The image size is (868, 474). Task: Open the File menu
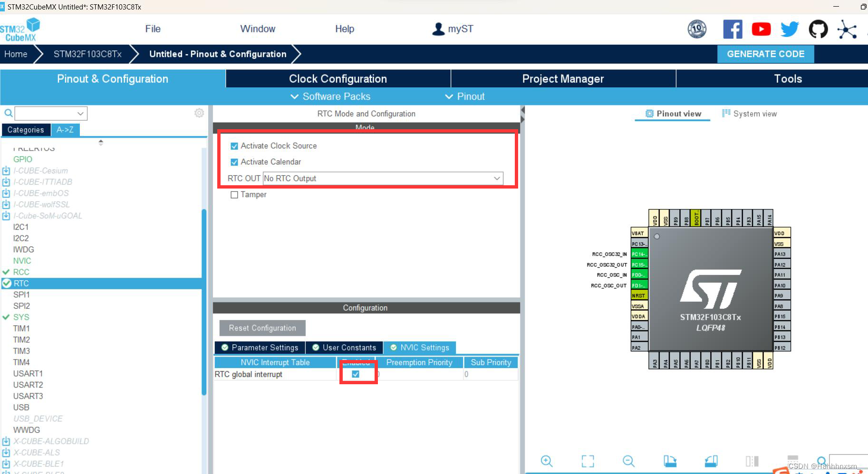(x=153, y=29)
